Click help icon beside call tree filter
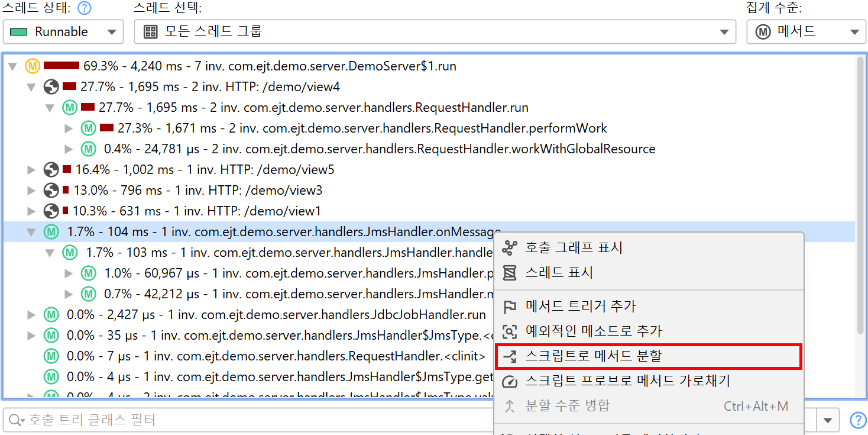The image size is (868, 435). coord(857,420)
